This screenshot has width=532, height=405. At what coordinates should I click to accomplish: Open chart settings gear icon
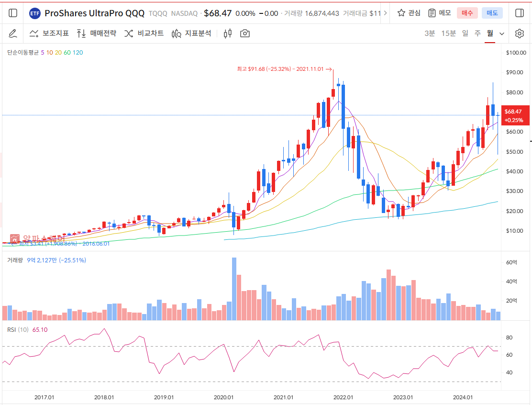tap(520, 33)
